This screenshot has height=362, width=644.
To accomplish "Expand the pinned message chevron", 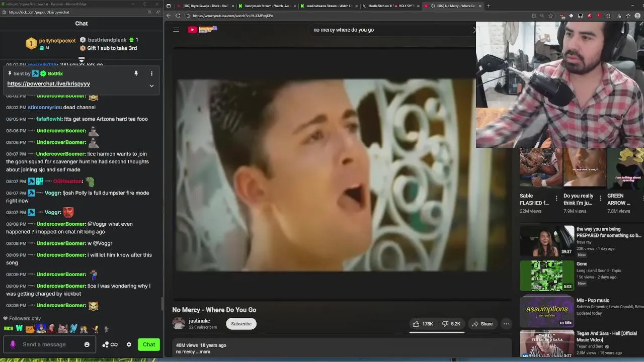I will pyautogui.click(x=151, y=85).
